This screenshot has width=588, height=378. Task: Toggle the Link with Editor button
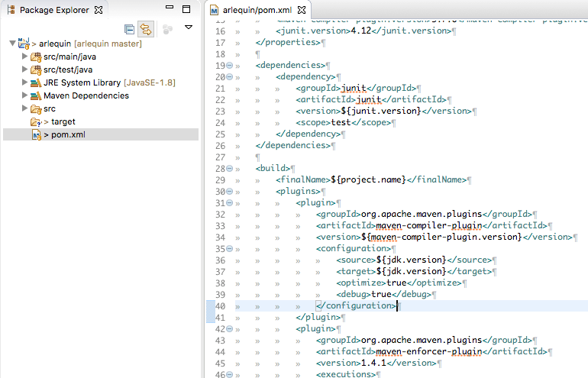145,29
